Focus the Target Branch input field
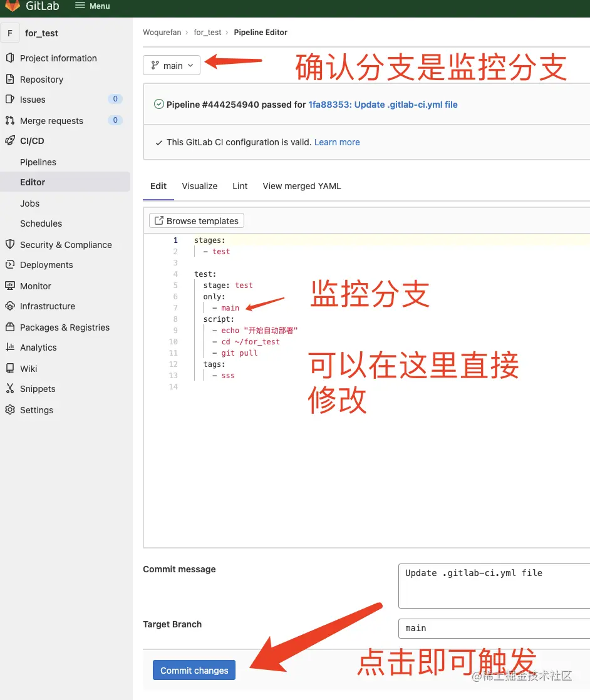The width and height of the screenshot is (590, 700). [x=494, y=628]
